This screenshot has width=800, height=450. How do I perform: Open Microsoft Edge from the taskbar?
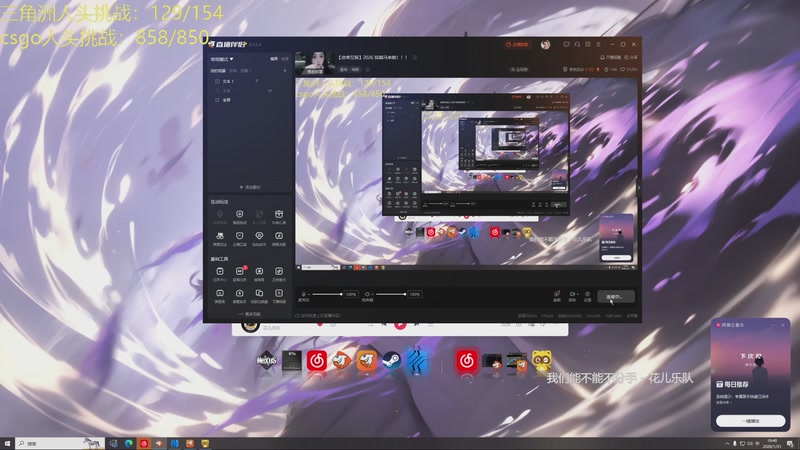[x=129, y=443]
